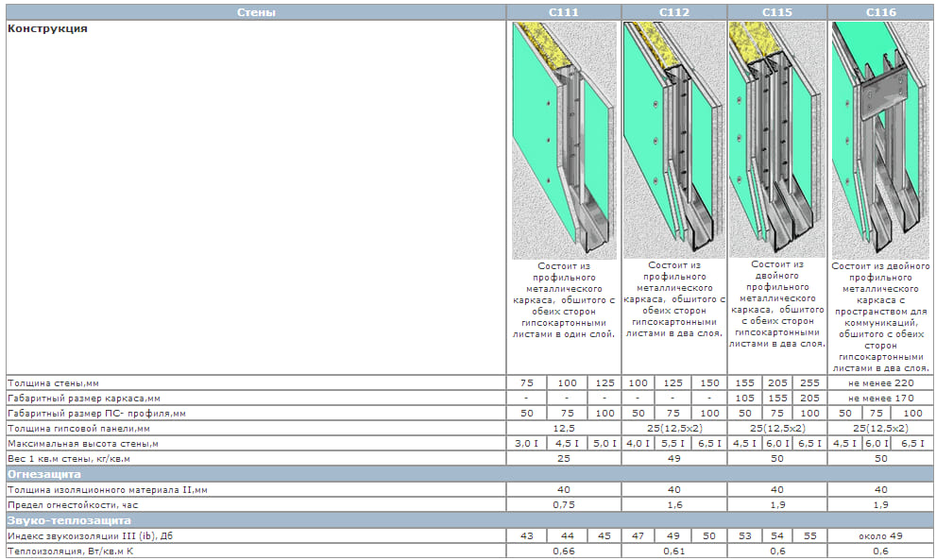936x560 pixels.
Task: Select the "Конструкция" row label
Action: pos(47,29)
